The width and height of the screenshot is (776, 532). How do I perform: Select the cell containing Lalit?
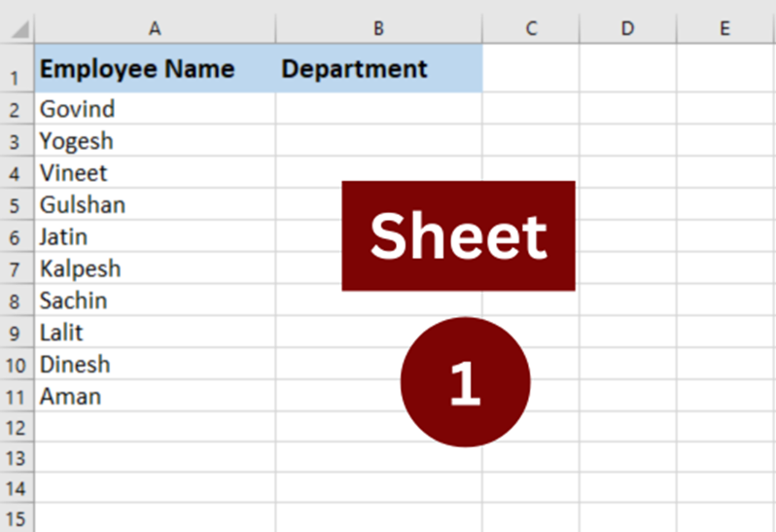[x=155, y=332]
